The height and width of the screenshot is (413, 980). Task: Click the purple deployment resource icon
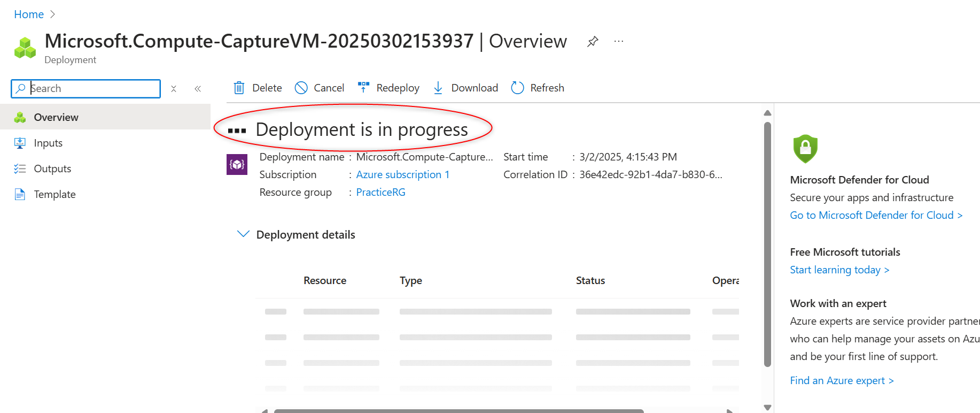point(237,164)
